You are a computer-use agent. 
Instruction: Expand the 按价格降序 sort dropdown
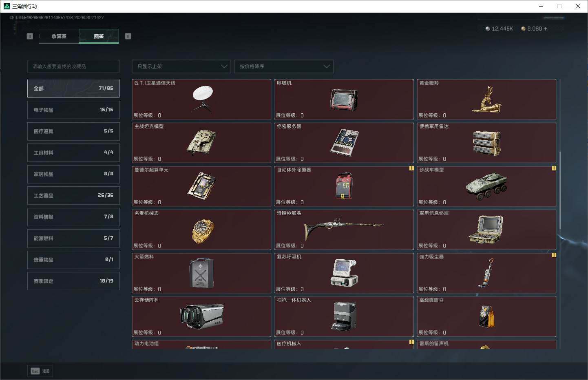click(x=284, y=66)
